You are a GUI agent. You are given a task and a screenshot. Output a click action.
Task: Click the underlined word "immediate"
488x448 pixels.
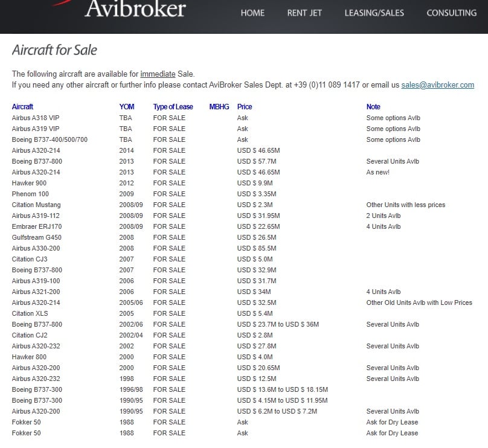(158, 74)
